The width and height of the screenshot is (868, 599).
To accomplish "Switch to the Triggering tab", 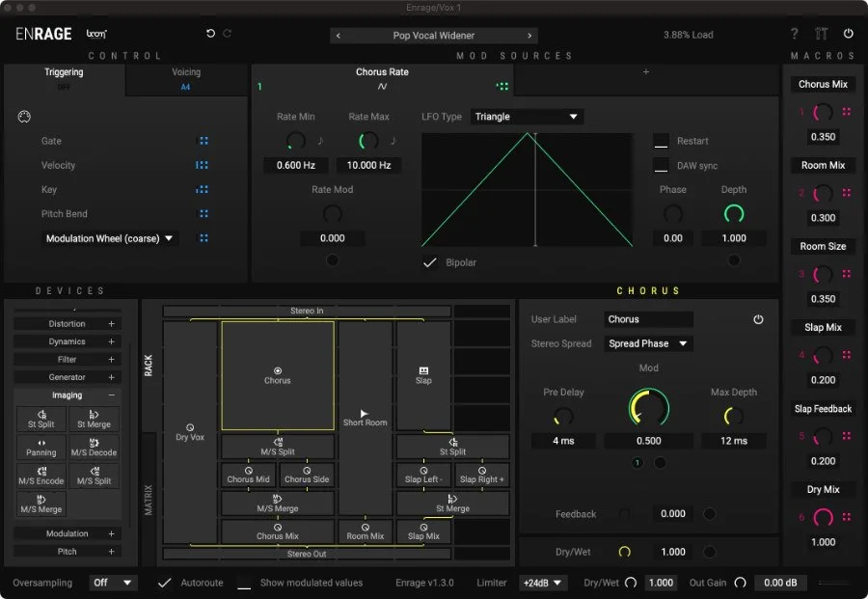I will point(65,78).
